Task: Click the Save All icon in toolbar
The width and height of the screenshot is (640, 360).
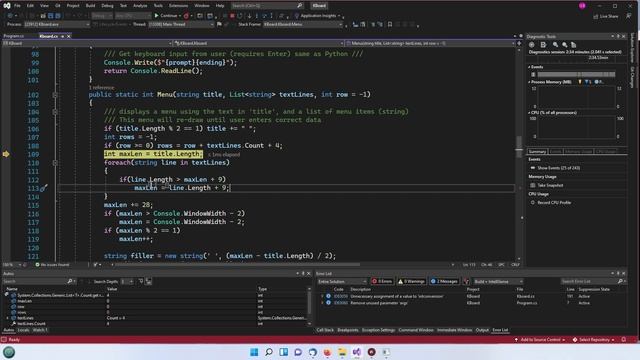Action: pyautogui.click(x=58, y=16)
